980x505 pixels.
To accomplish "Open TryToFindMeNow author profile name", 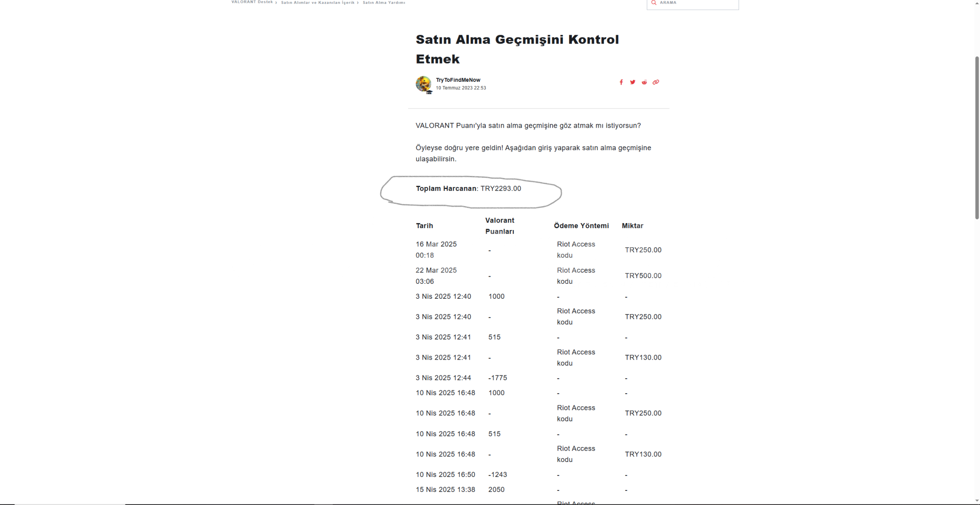I will pos(458,80).
